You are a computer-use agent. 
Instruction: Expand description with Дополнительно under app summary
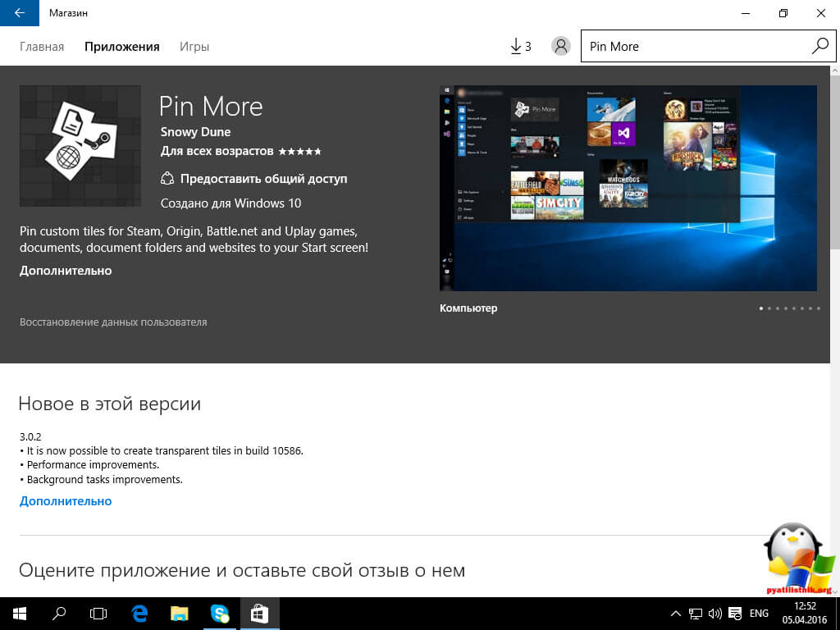pos(66,270)
